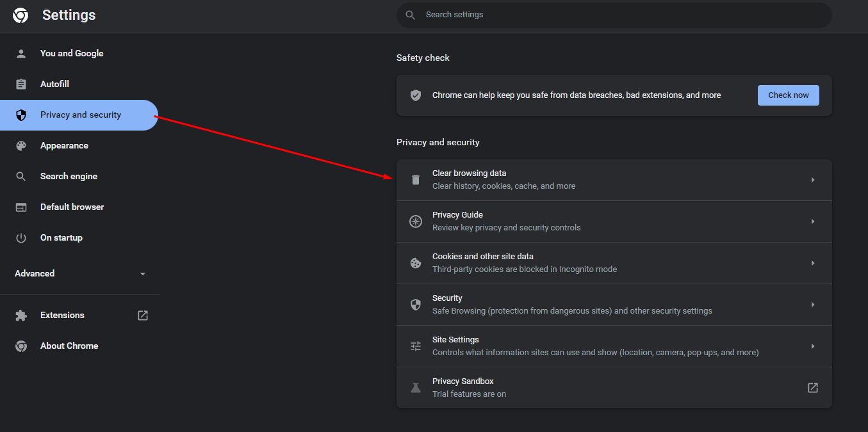
Task: Click the browser window icon for Default browser
Action: point(21,207)
